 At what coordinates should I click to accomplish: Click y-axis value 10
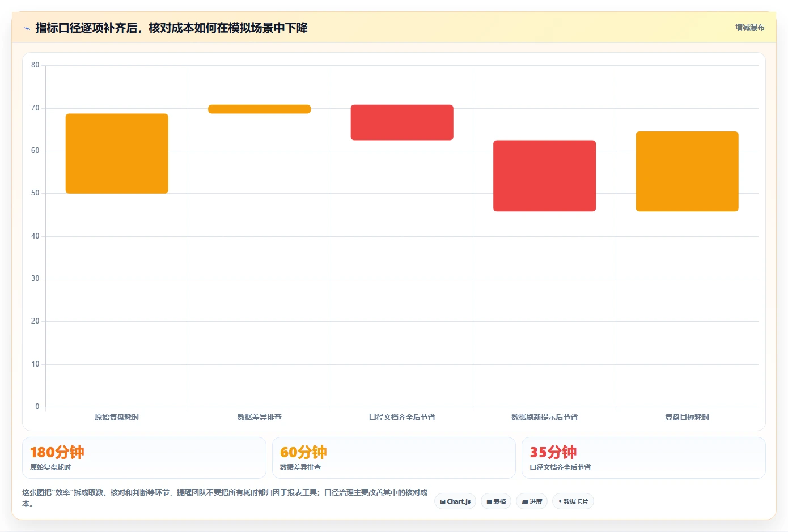coord(35,364)
